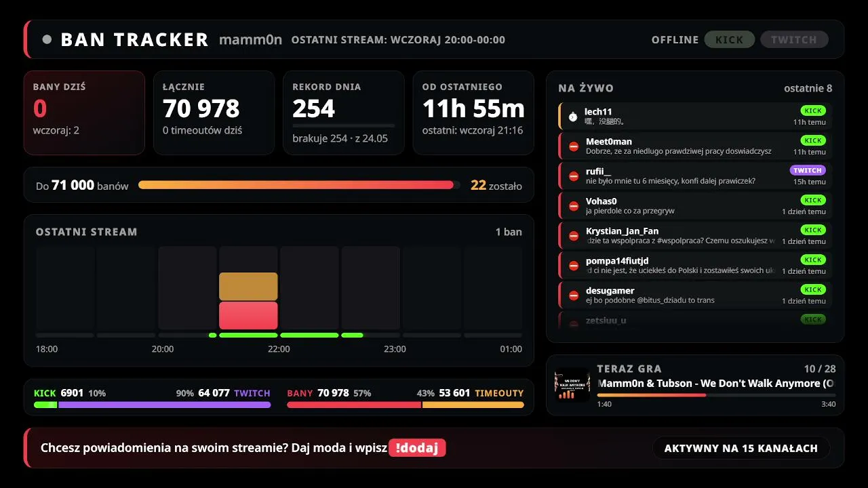The image size is (868, 488).
Task: Click the '0 timeoutów dziś' text
Action: point(202,130)
